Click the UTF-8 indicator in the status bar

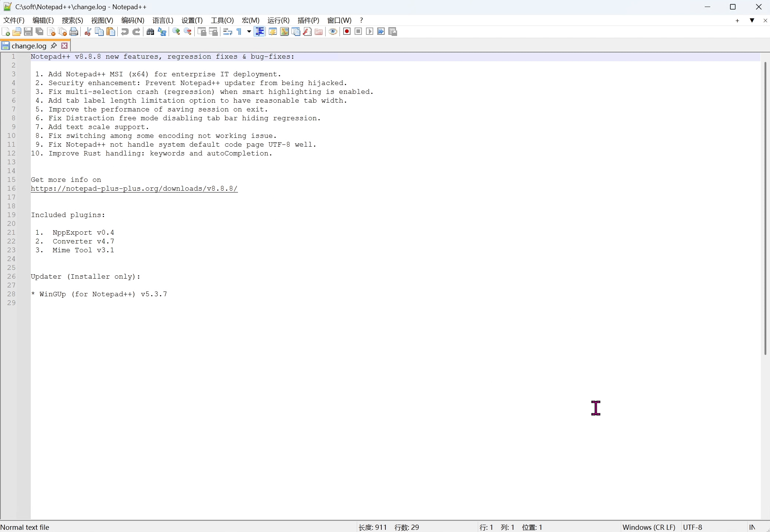point(693,527)
